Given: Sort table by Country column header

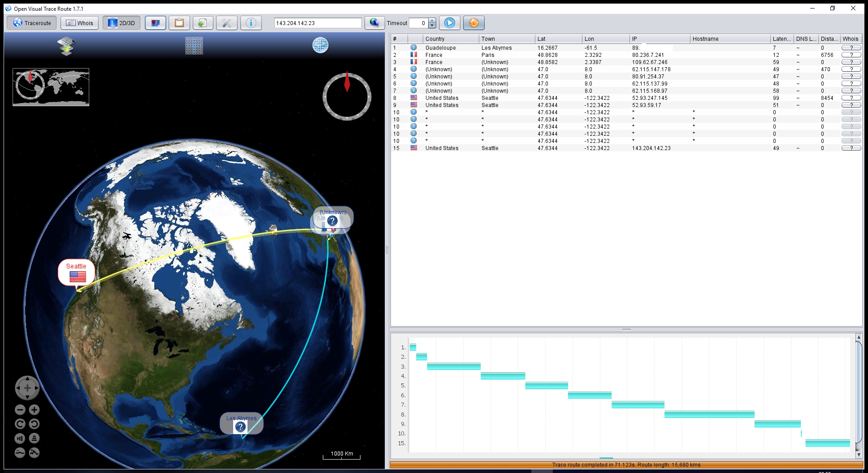Looking at the screenshot, I should pyautogui.click(x=451, y=39).
